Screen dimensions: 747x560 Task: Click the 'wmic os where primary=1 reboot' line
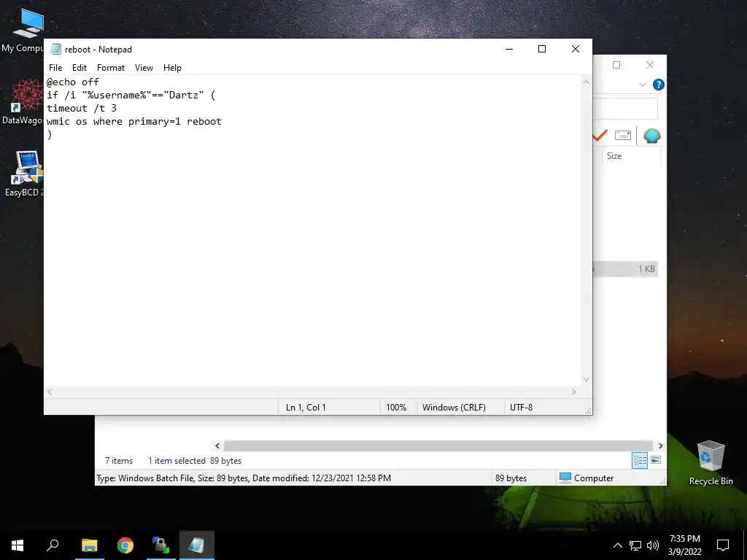point(134,122)
